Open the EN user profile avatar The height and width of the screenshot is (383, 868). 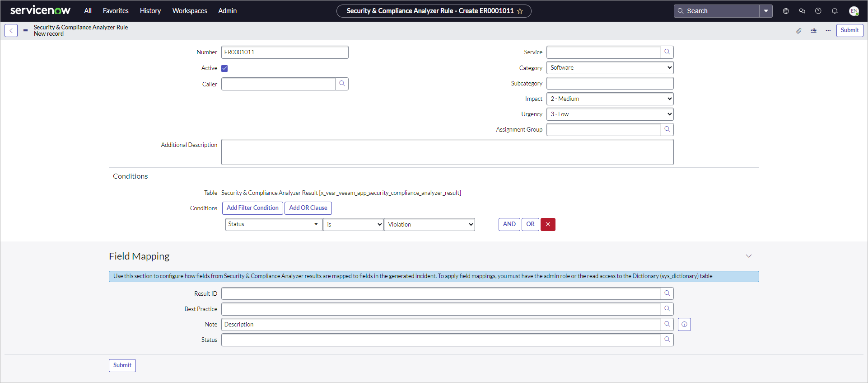coord(854,11)
